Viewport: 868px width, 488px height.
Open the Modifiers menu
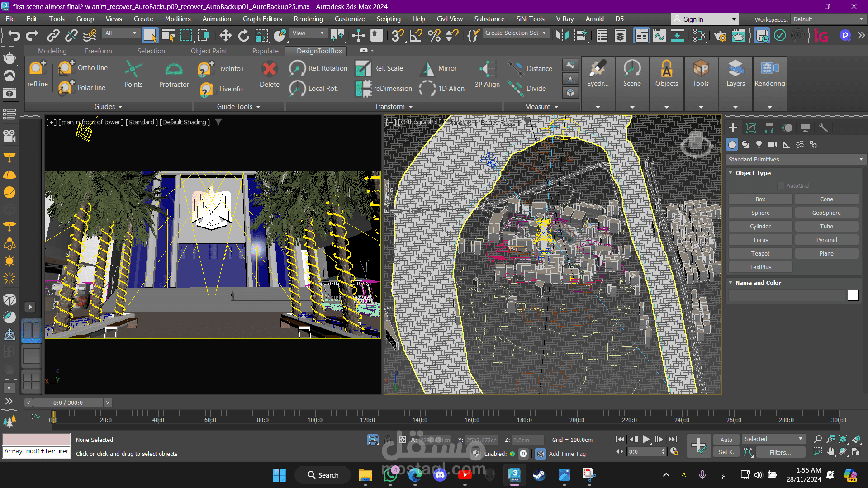177,19
